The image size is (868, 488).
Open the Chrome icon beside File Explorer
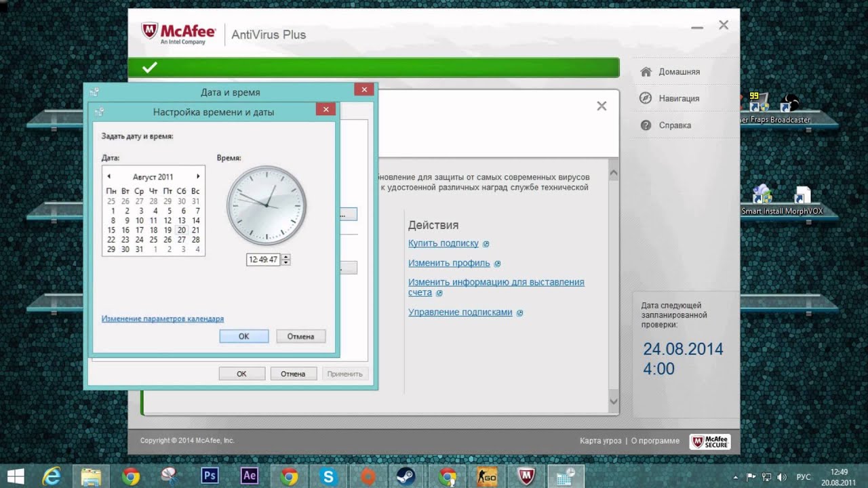130,476
